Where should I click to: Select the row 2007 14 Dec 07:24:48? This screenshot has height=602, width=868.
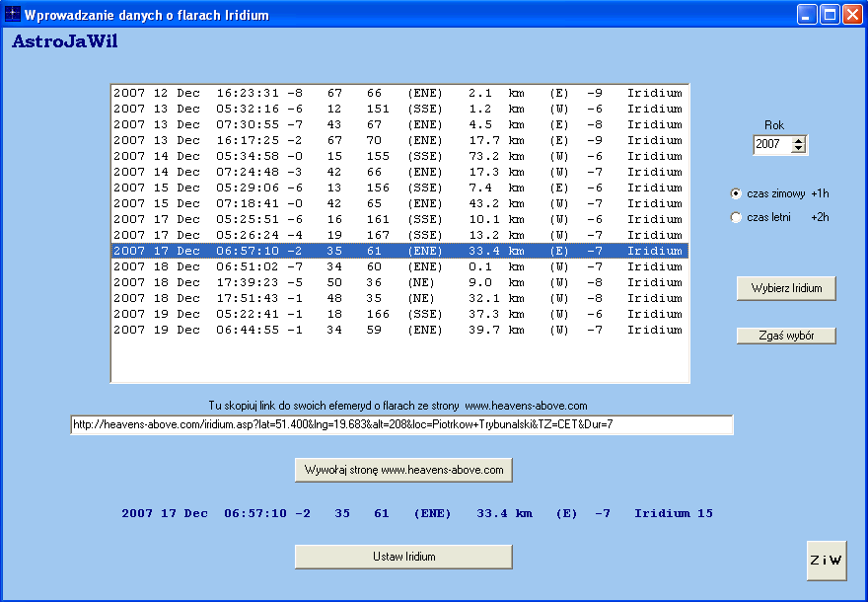399,172
